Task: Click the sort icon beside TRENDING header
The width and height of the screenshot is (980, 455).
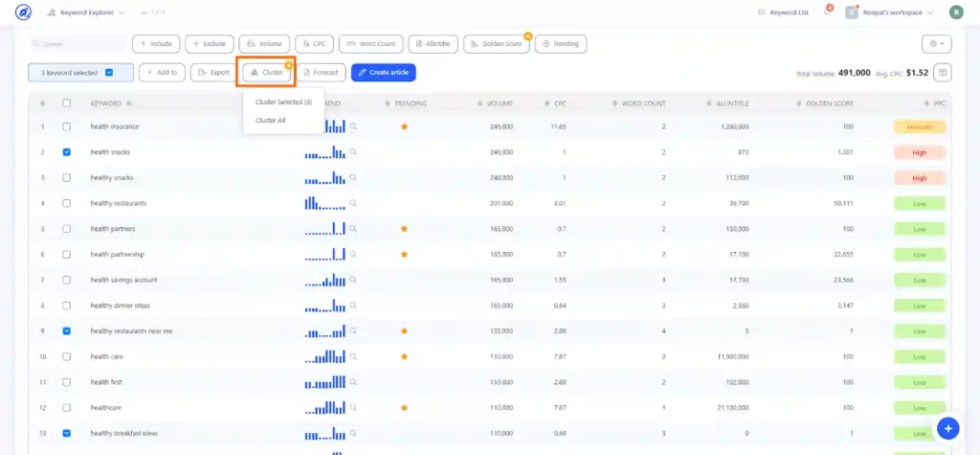Action: click(x=388, y=103)
